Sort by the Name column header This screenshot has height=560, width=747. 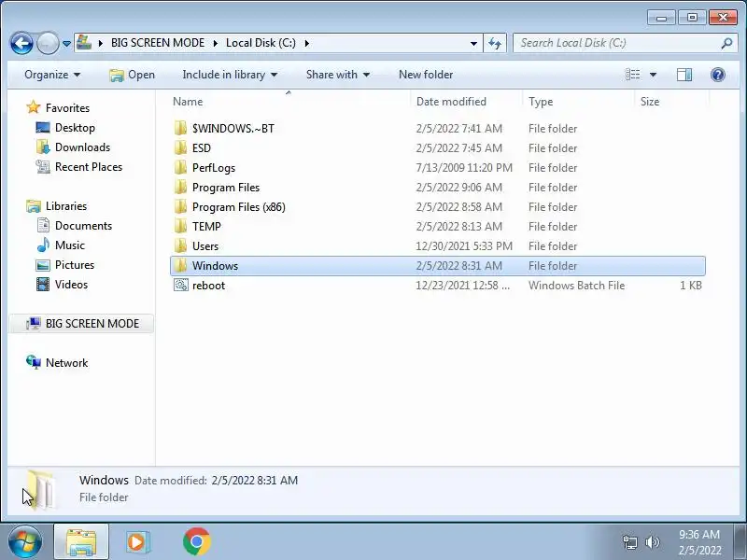tap(188, 102)
